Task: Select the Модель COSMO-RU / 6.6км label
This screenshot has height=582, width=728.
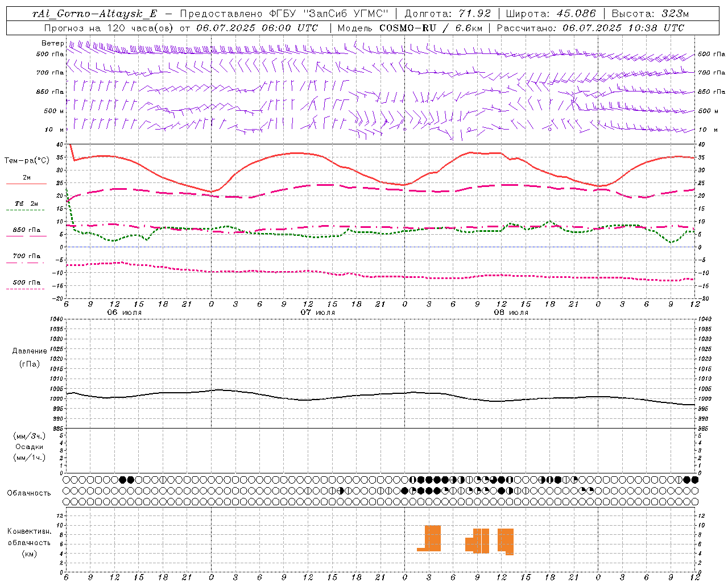Action: (x=409, y=27)
